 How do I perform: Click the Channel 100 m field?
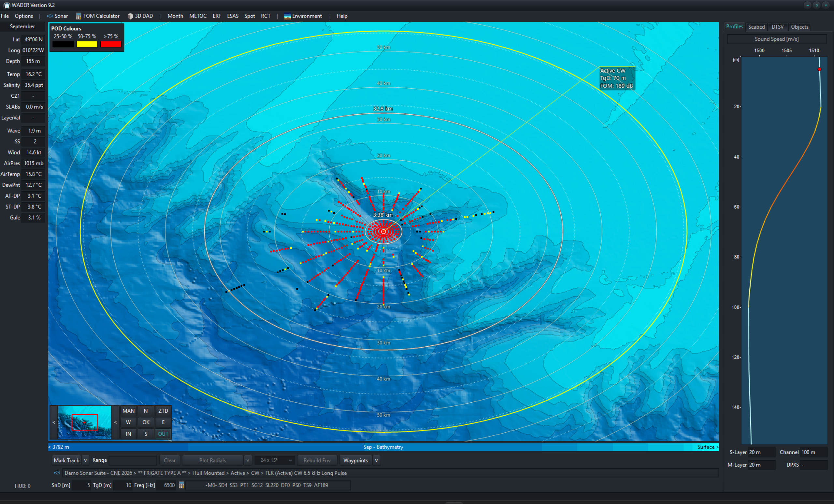[814, 452]
